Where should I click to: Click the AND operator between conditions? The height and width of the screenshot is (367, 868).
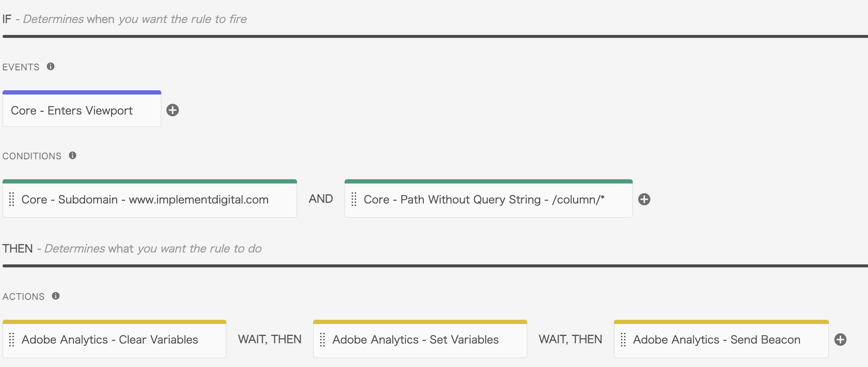click(321, 199)
